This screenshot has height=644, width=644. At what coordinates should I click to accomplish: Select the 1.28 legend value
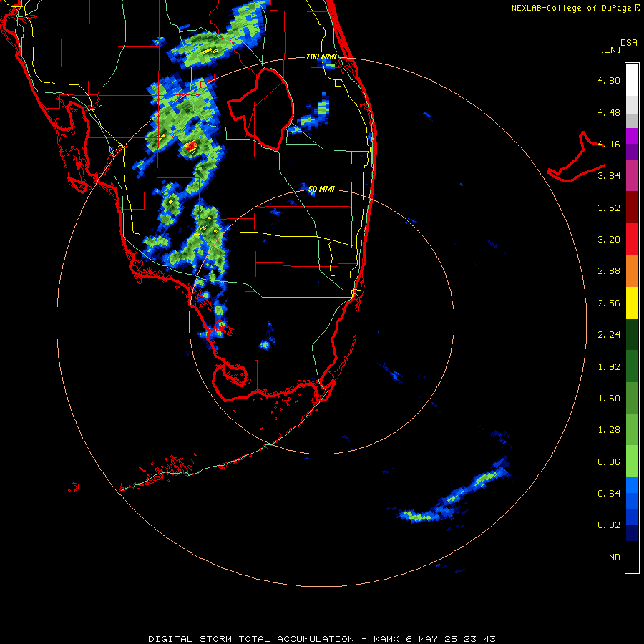pyautogui.click(x=609, y=430)
